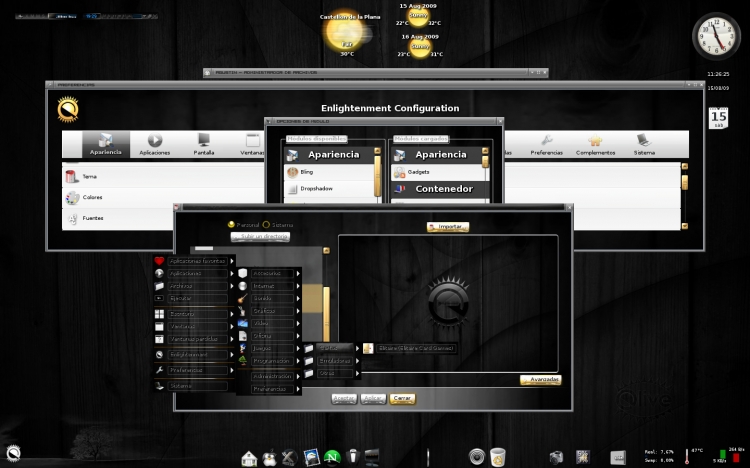
Task: Expand Aplicaciones favoritas submenu
Action: [194, 261]
